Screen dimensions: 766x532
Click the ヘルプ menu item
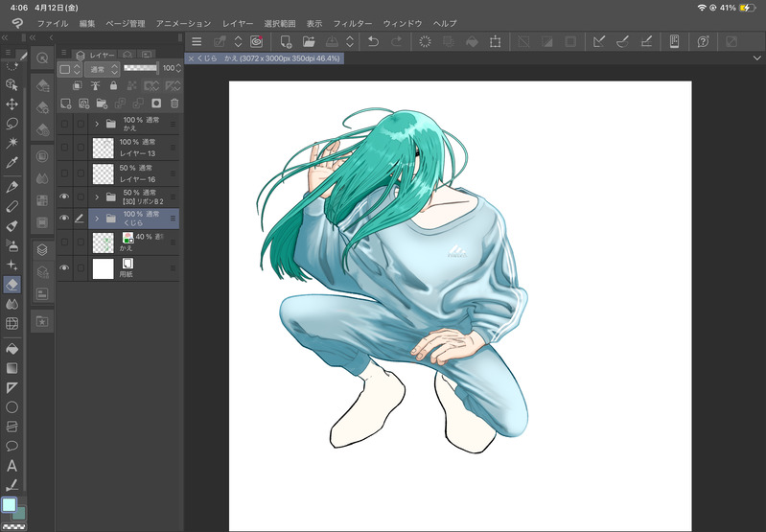[x=445, y=22]
